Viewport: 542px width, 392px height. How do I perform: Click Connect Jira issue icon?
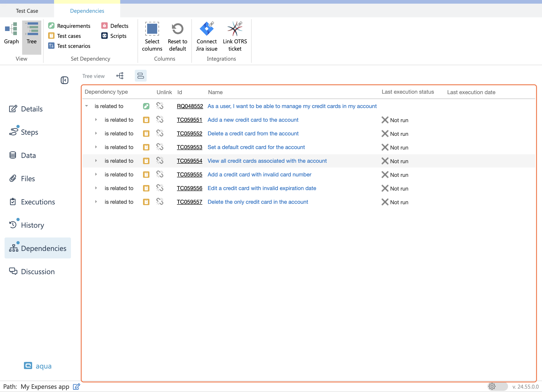pos(206,29)
